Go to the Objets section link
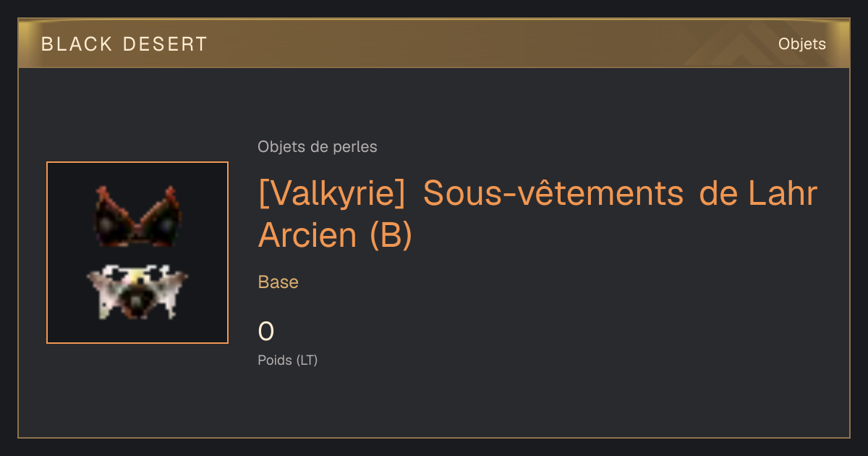This screenshot has height=456, width=868. coord(802,44)
